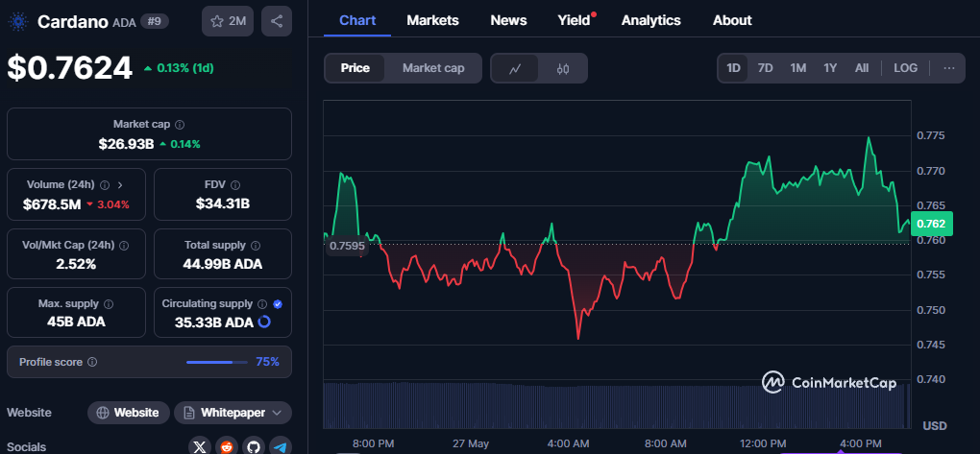980x454 pixels.
Task: Set chart range to All
Action: [862, 68]
